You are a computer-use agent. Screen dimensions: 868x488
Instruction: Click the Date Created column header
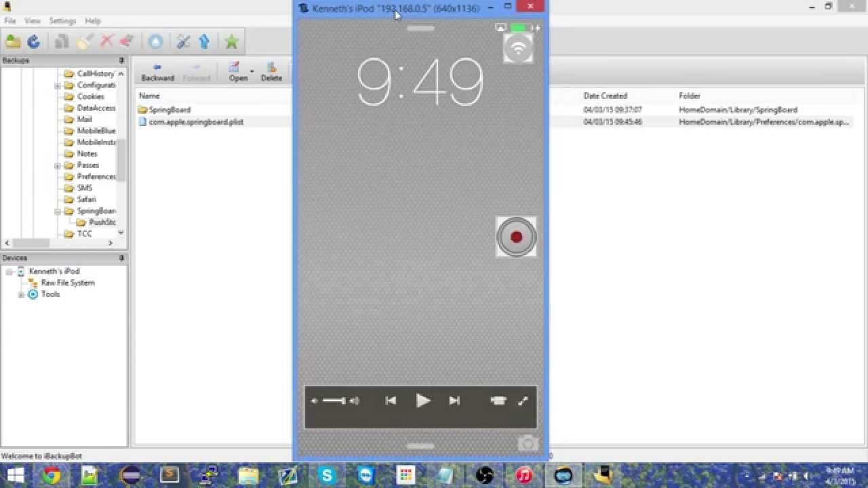point(605,96)
